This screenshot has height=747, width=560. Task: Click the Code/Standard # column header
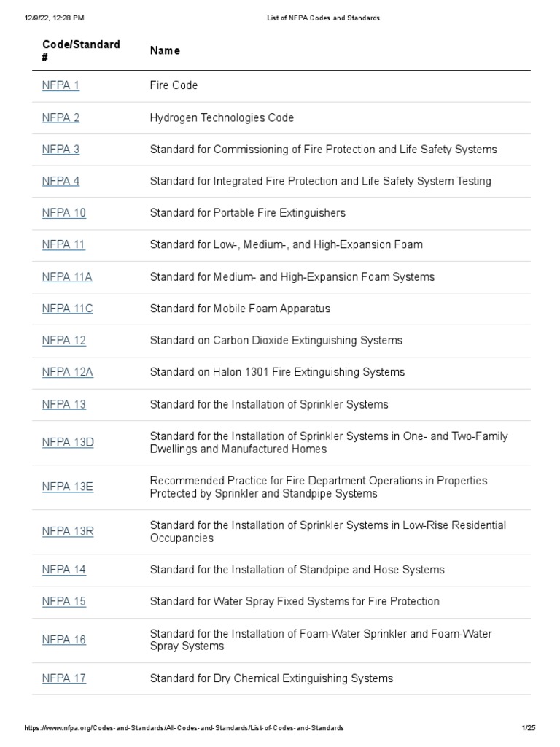81,50
